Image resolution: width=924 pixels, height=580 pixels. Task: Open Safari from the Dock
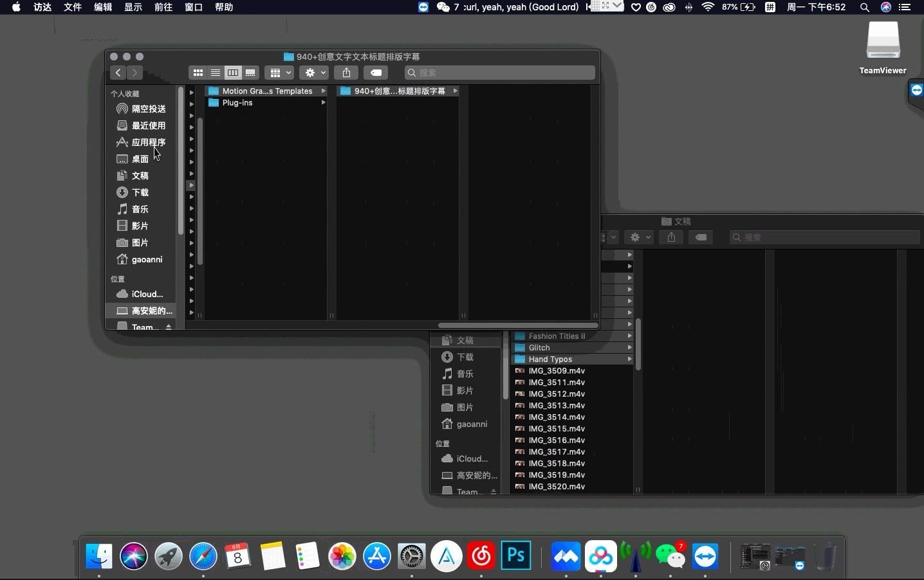[203, 556]
